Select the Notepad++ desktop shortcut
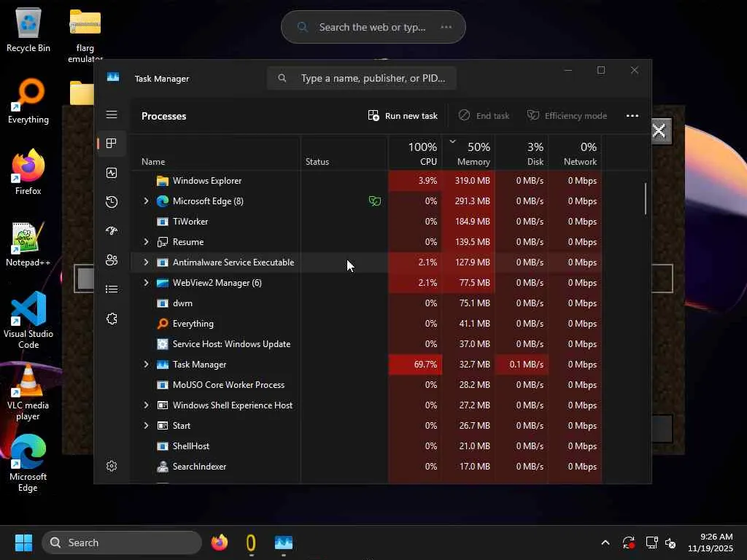The image size is (747, 560). (28, 244)
